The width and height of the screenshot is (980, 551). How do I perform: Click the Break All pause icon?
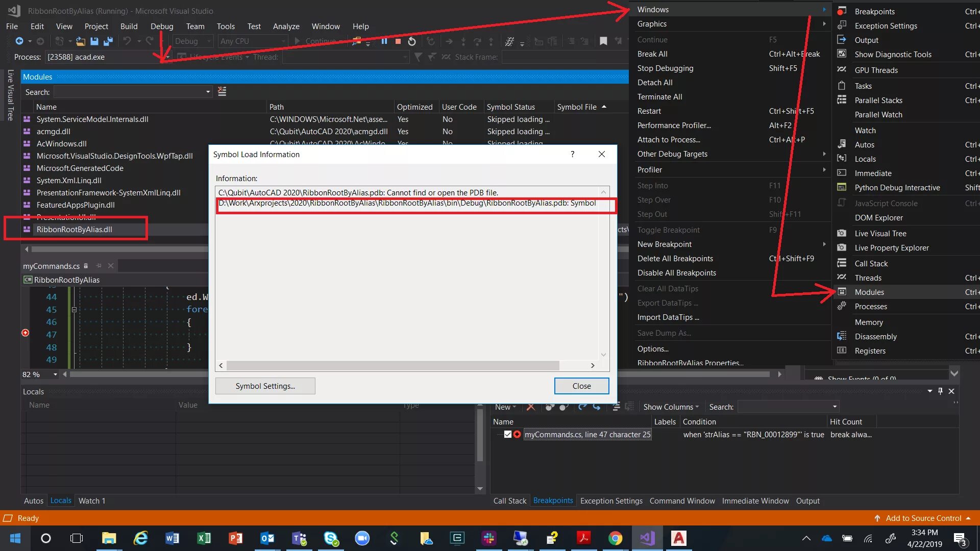click(384, 41)
